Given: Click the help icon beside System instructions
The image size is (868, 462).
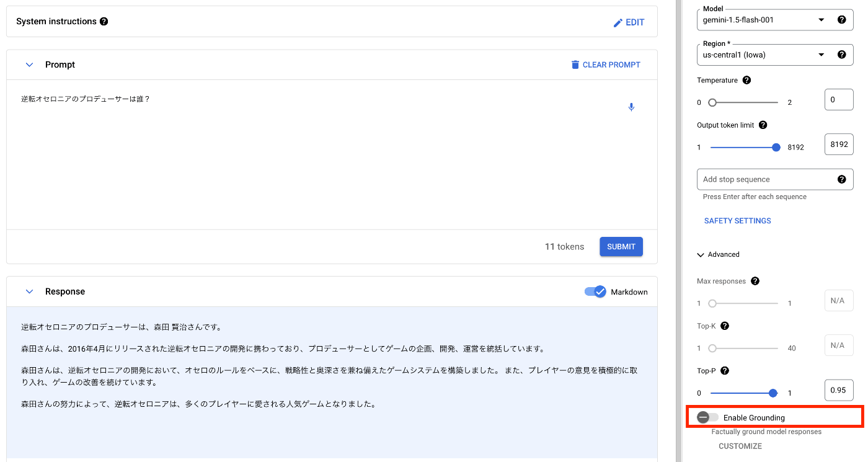Looking at the screenshot, I should [104, 22].
